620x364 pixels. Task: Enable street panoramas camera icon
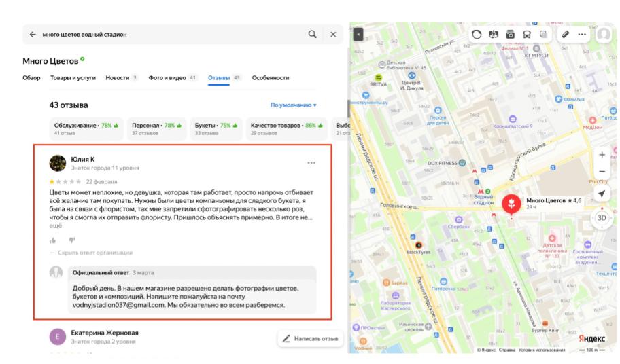click(x=510, y=35)
